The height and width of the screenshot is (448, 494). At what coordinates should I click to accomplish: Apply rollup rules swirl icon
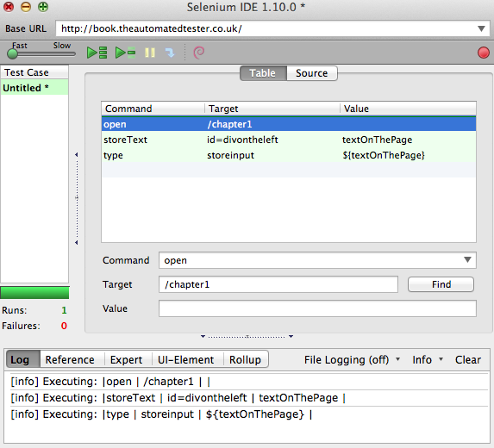point(199,53)
